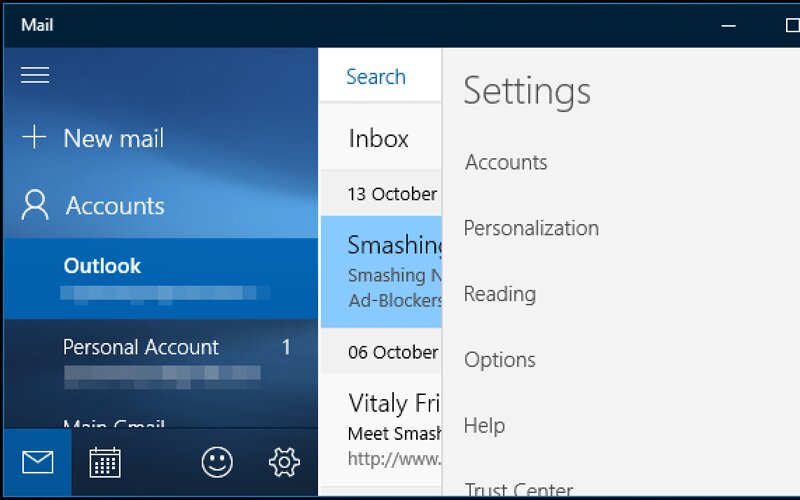Open the Calendar app icon
This screenshot has width=800, height=500.
coord(105,462)
